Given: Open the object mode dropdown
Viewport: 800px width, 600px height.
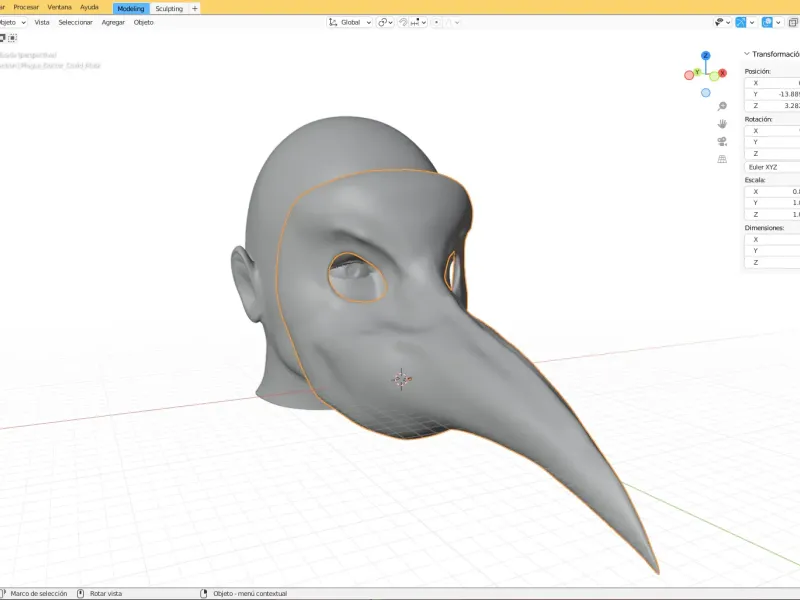Looking at the screenshot, I should click(x=13, y=22).
